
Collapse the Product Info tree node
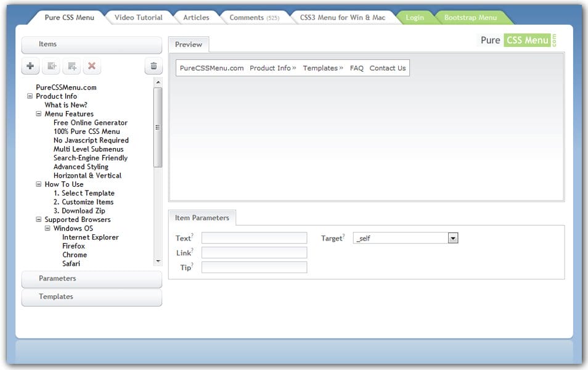30,96
